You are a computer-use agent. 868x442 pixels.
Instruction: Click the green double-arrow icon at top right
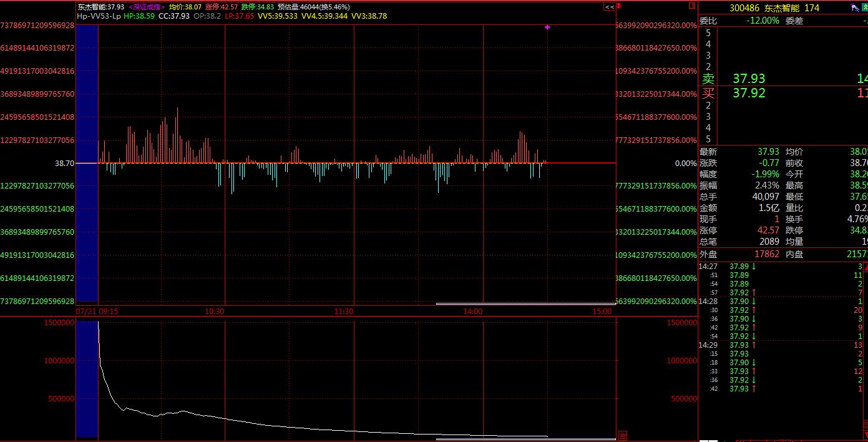click(864, 8)
